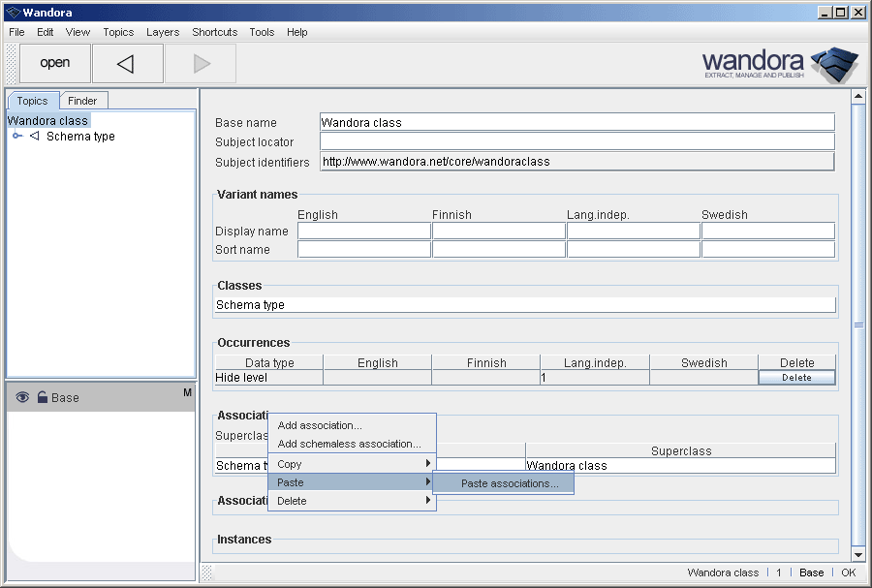
Task: Switch to the Finder tab
Action: click(x=82, y=101)
